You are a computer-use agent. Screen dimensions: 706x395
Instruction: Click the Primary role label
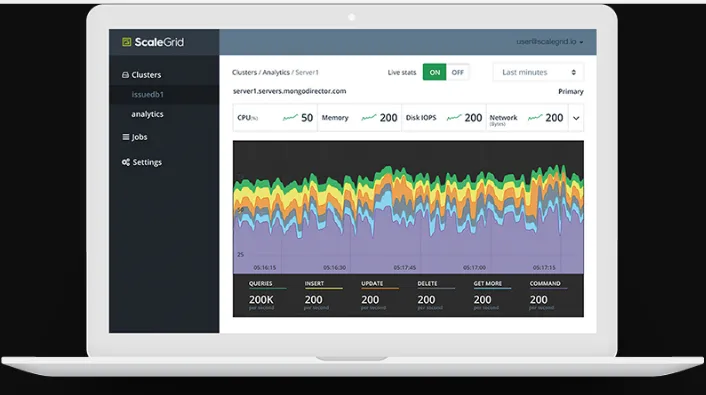coord(571,91)
